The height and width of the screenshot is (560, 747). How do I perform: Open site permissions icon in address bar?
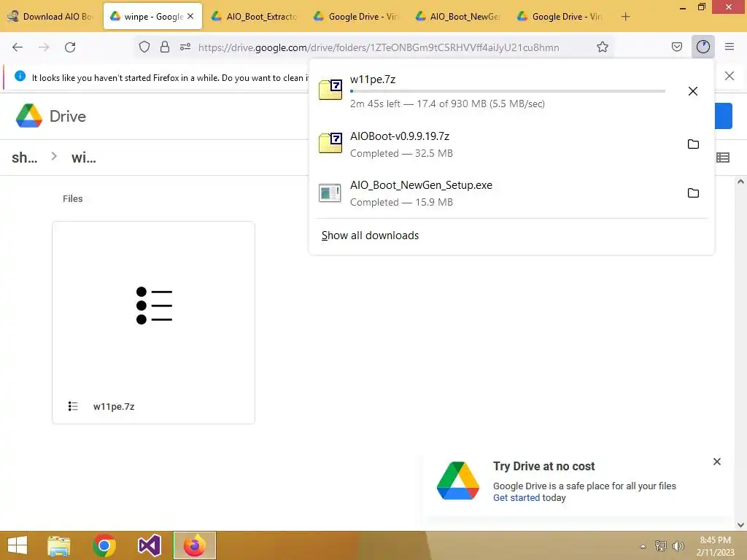point(185,47)
